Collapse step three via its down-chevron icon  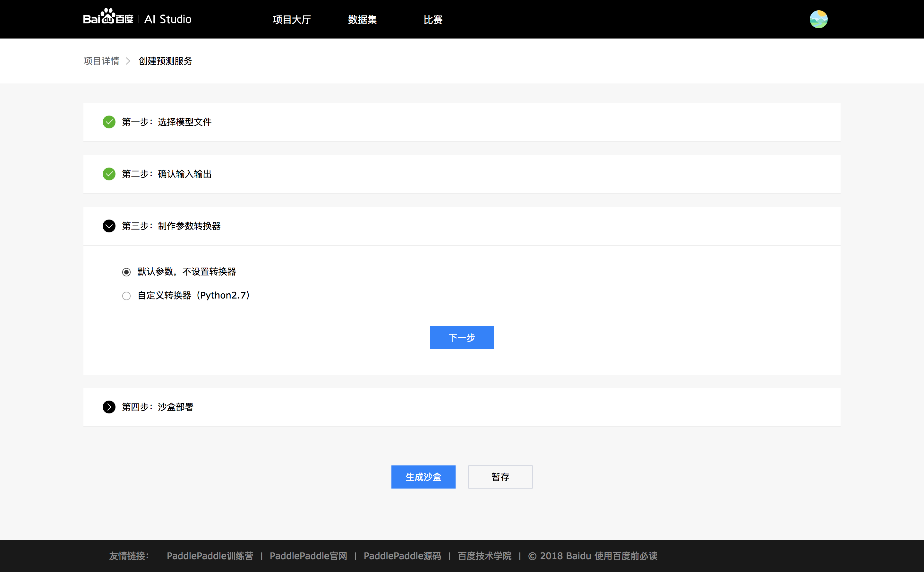coord(109,226)
